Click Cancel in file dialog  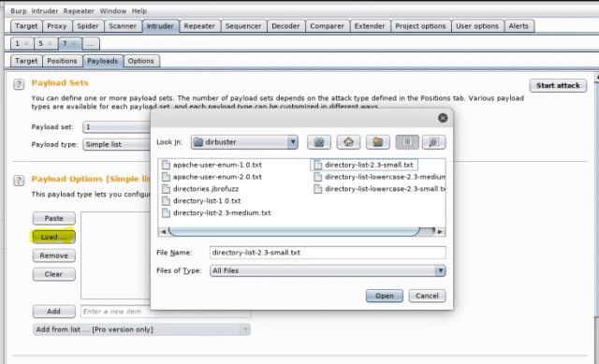tap(427, 296)
